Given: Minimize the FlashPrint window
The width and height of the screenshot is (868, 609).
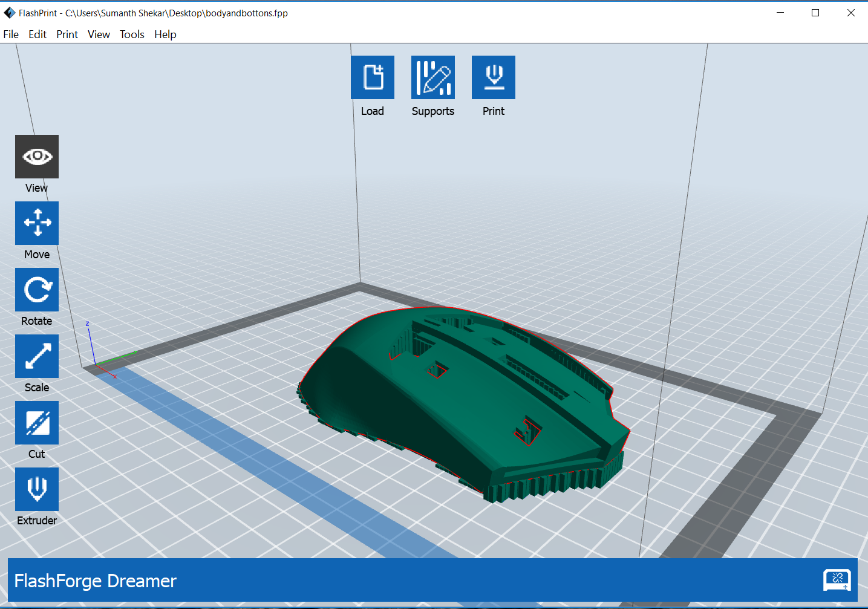Looking at the screenshot, I should pos(780,13).
